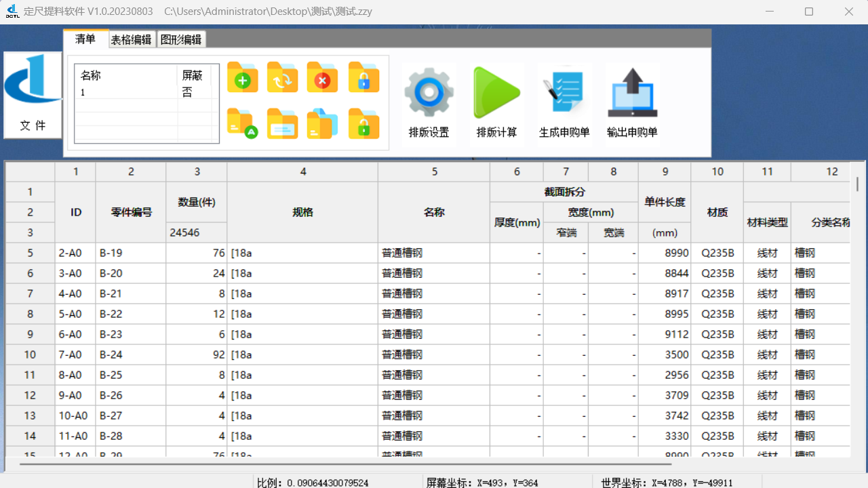Screen dimensions: 868x488
Task: Open the folder icon with the green A badge
Action: tap(242, 125)
